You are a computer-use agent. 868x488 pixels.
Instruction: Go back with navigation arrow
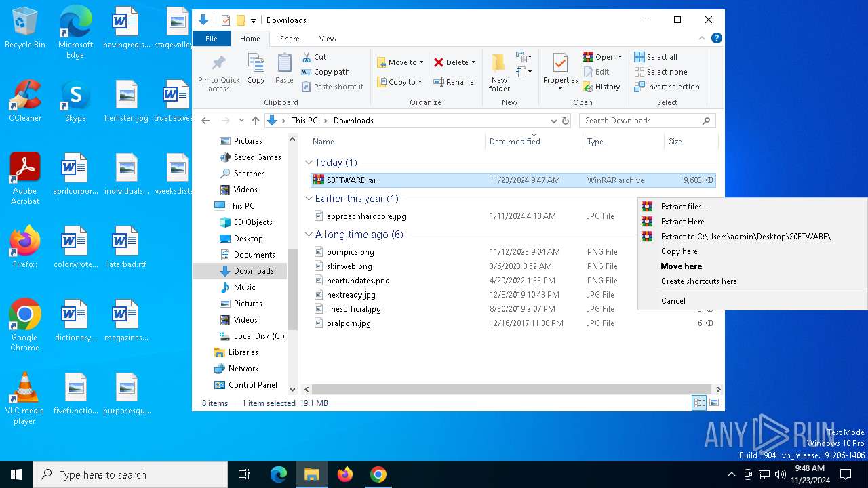point(206,121)
